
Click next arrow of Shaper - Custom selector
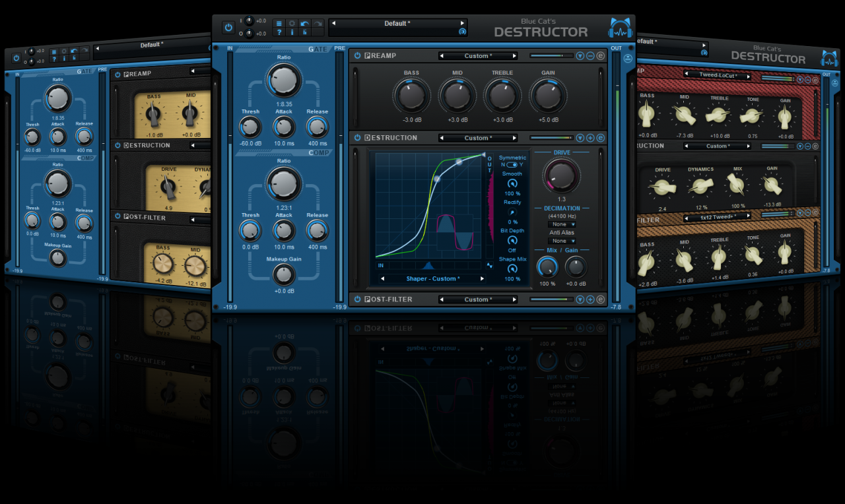point(481,279)
